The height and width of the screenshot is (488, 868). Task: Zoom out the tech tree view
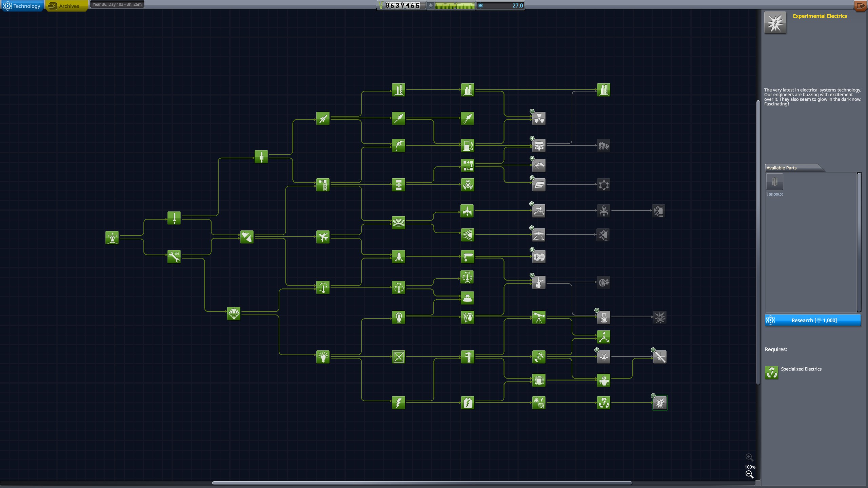point(749,475)
